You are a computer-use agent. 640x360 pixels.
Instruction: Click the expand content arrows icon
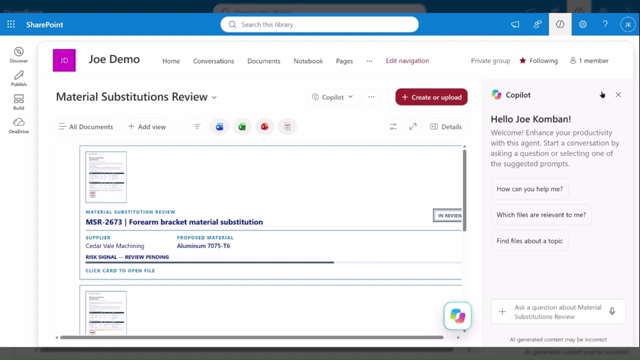(413, 127)
